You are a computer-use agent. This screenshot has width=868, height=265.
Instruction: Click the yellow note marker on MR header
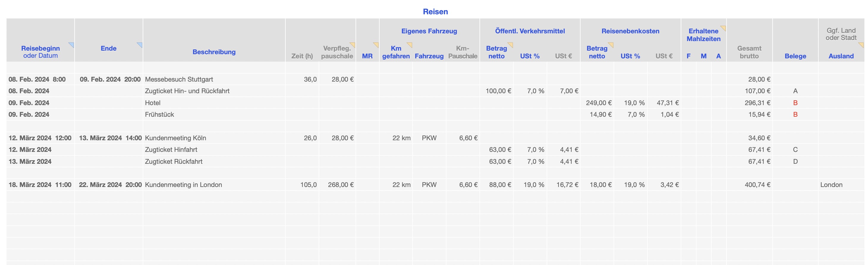point(376,44)
